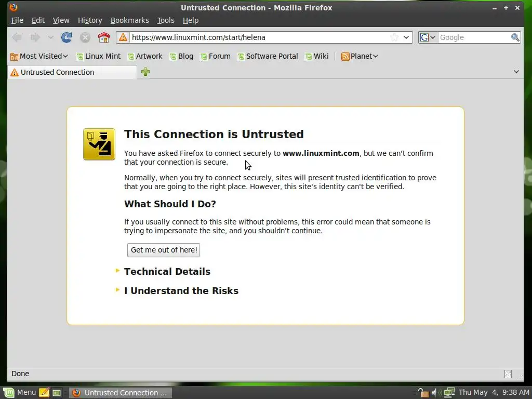Open a new tab with the plus icon
This screenshot has width=532, height=399.
[145, 72]
